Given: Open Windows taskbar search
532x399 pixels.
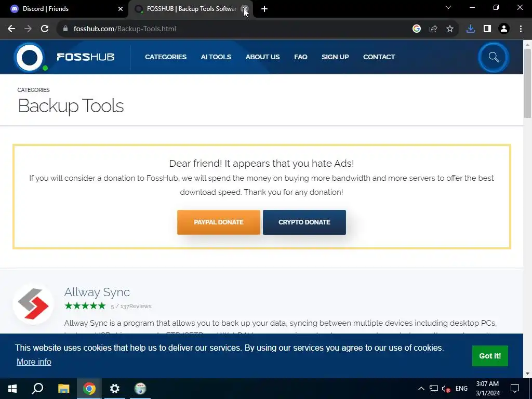Looking at the screenshot, I should pos(37,389).
